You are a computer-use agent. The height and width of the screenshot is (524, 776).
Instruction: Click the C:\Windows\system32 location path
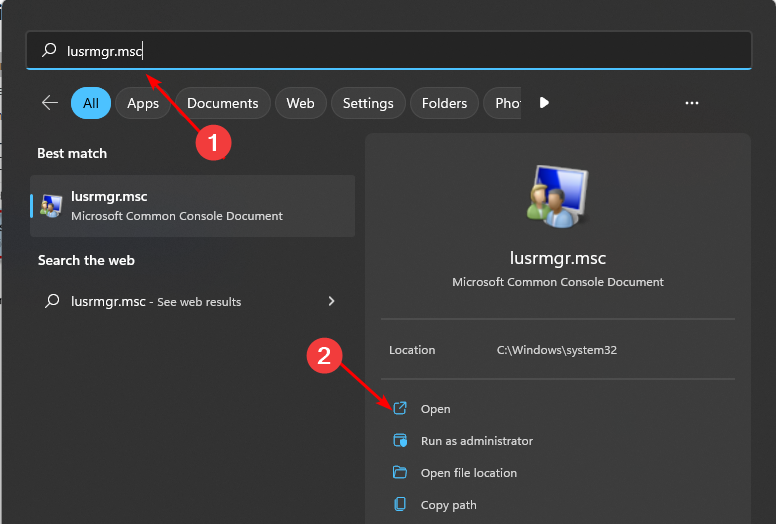tap(557, 350)
